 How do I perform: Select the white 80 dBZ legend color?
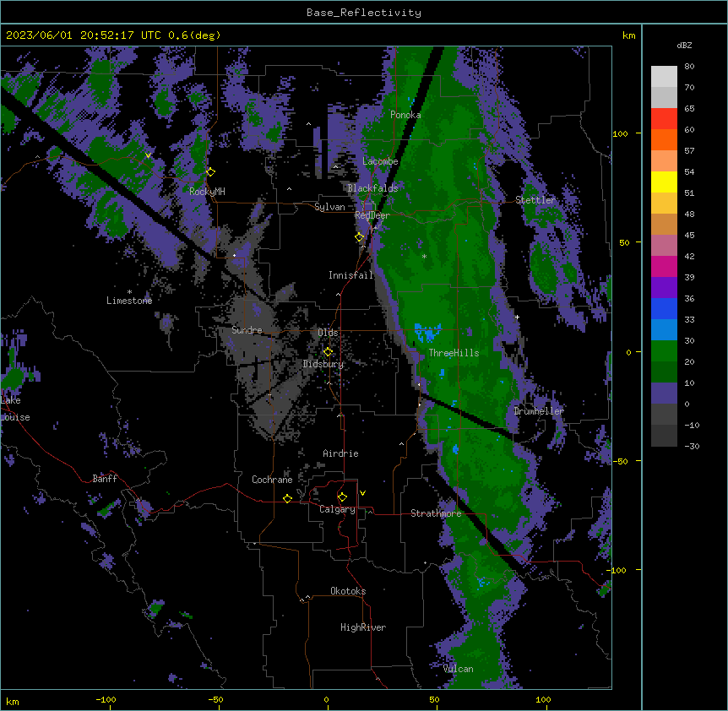(664, 77)
